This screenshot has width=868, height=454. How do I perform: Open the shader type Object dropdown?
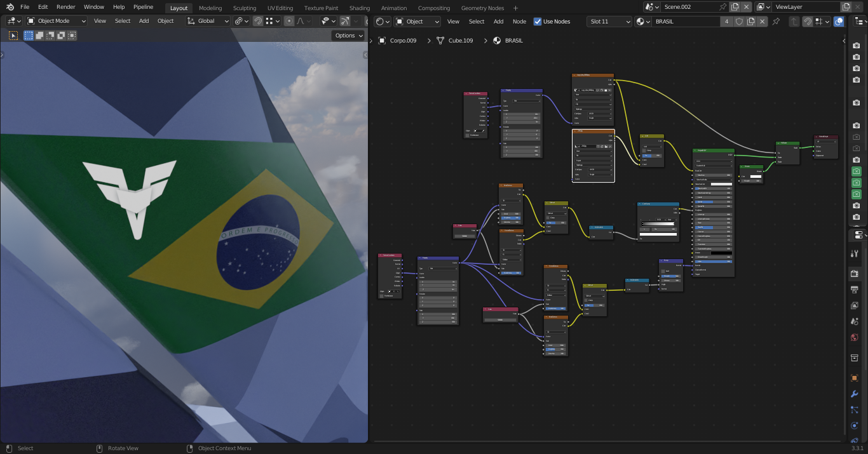tap(417, 22)
